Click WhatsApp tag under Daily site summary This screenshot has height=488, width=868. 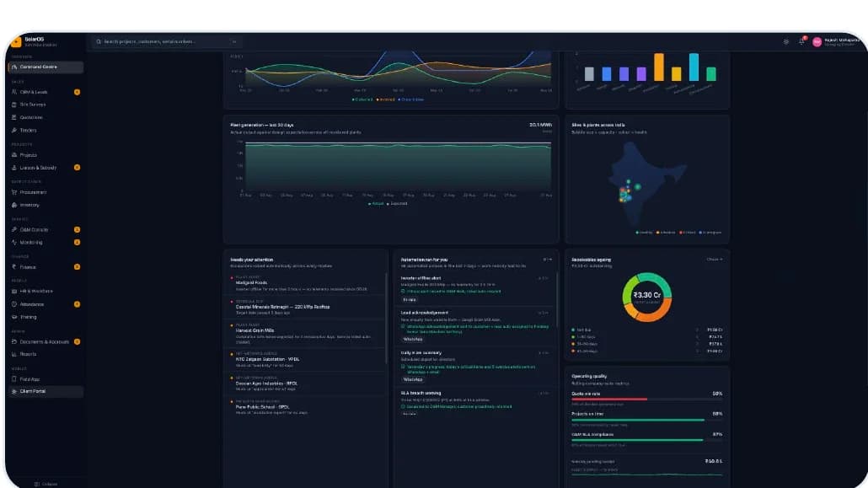point(412,379)
